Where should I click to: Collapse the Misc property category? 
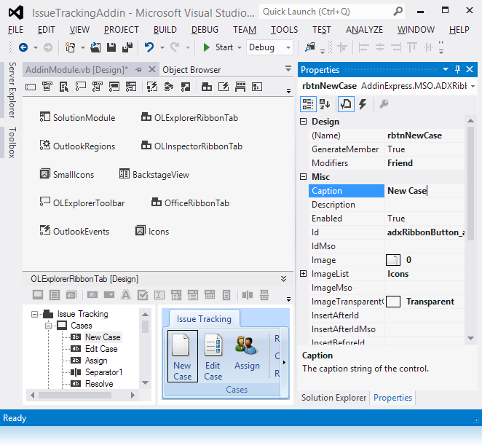304,177
